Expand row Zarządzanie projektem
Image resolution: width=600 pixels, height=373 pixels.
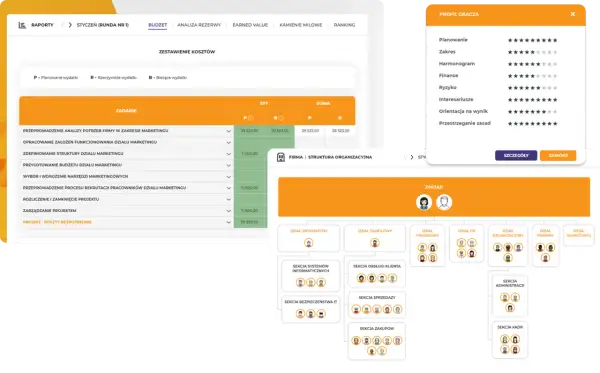click(x=228, y=211)
